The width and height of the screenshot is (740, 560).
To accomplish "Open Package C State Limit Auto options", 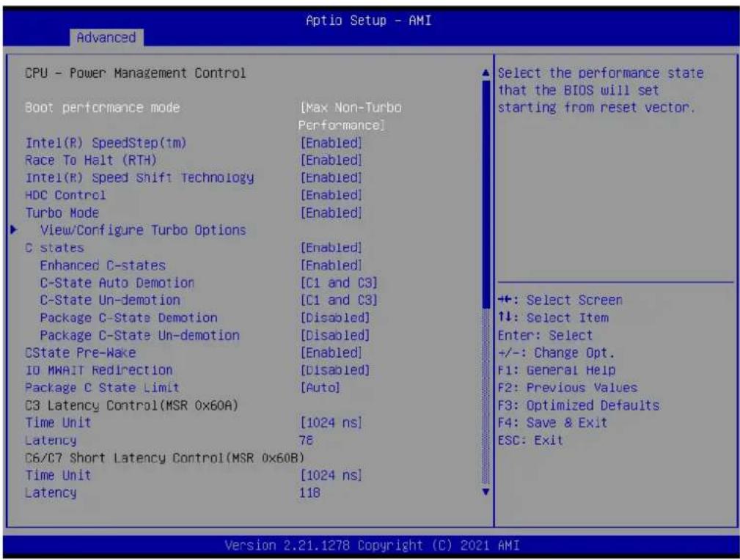I will pyautogui.click(x=320, y=387).
